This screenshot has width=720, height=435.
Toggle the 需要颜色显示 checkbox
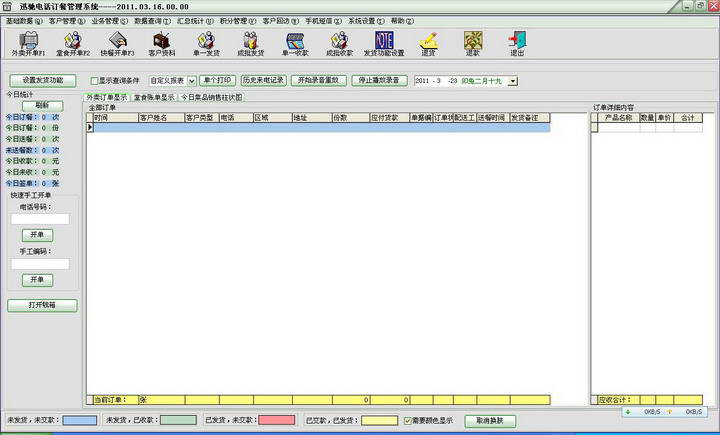click(x=407, y=421)
